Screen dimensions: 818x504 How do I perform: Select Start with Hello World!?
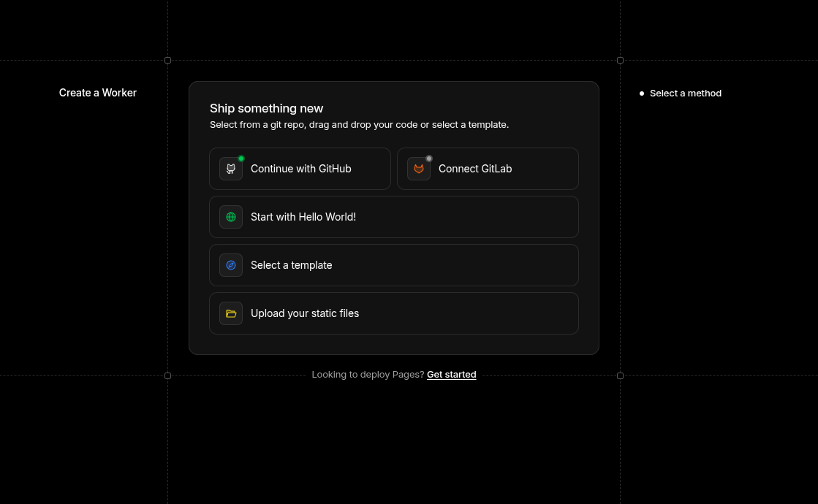394,217
